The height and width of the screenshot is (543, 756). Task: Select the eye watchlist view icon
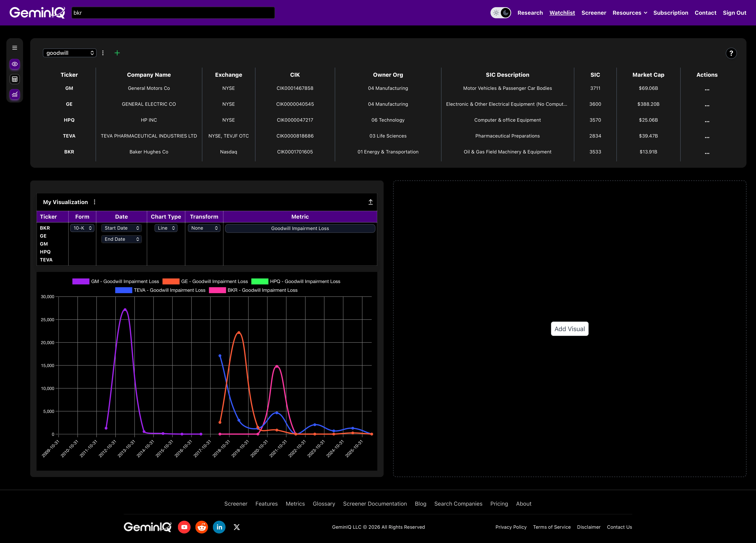point(15,64)
